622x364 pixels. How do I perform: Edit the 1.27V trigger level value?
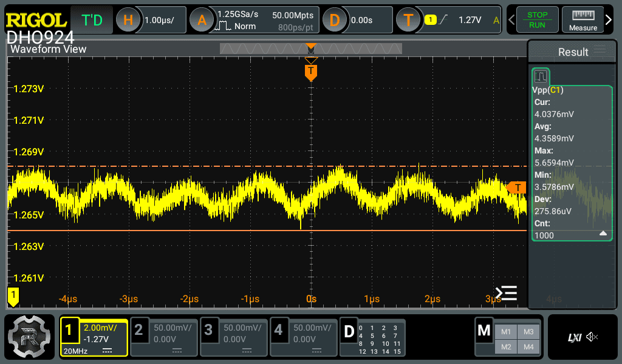pos(470,20)
